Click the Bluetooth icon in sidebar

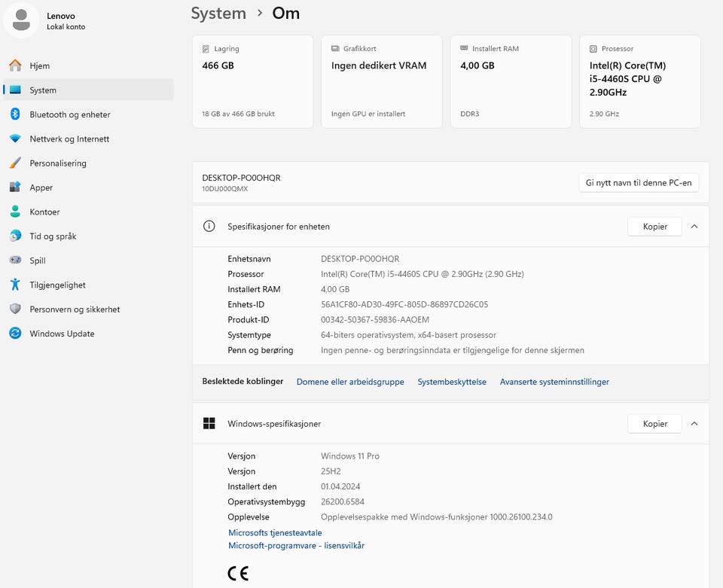click(x=15, y=114)
